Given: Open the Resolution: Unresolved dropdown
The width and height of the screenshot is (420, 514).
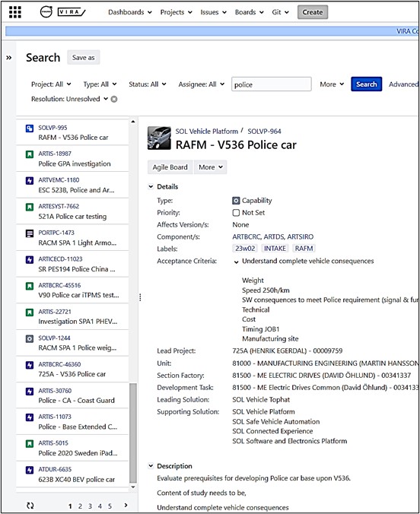Looking at the screenshot, I should tap(69, 99).
